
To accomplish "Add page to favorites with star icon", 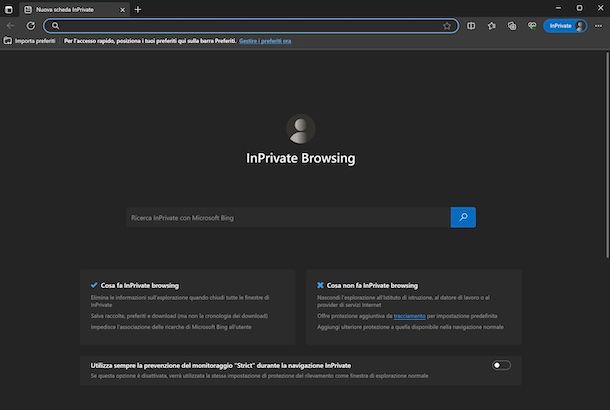I will [x=447, y=26].
